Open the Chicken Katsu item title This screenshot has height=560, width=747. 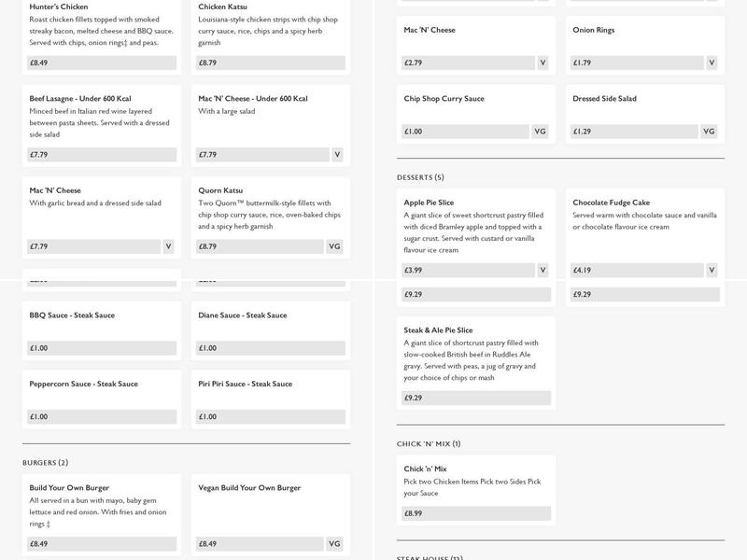(x=222, y=7)
